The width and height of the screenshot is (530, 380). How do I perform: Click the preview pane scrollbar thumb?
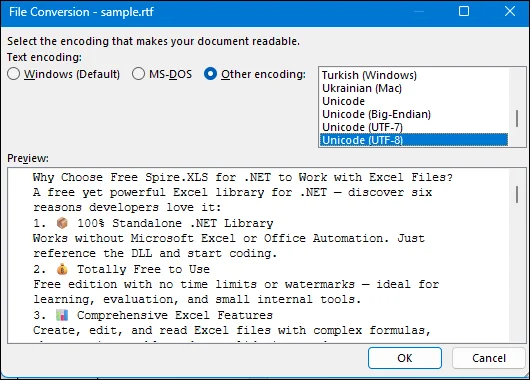[x=517, y=194]
